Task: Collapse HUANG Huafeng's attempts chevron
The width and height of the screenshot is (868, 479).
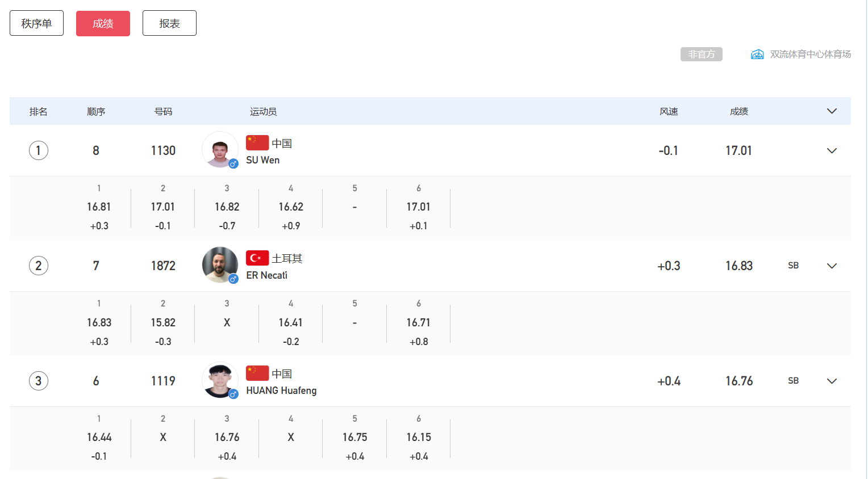Action: (832, 381)
